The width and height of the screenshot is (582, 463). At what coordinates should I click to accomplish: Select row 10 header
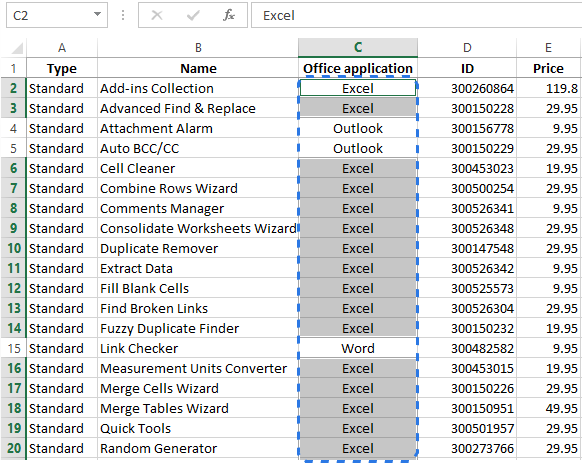(x=13, y=248)
